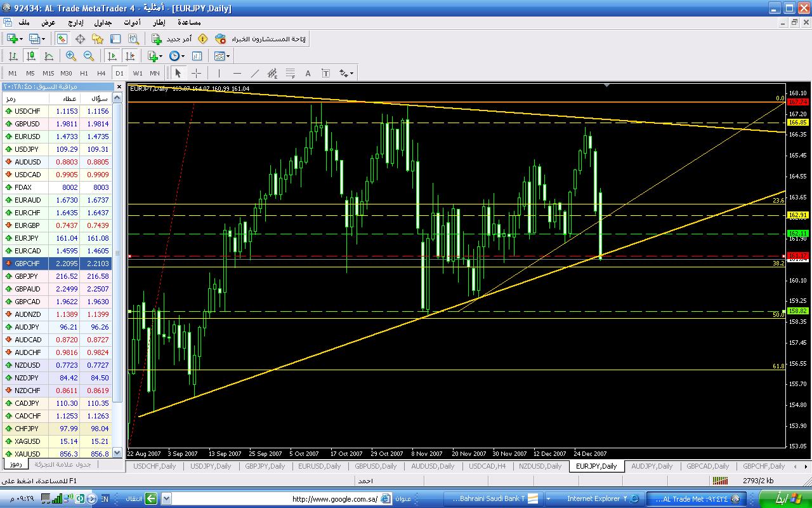
Task: Toggle chart auto scroll
Action: [112, 56]
